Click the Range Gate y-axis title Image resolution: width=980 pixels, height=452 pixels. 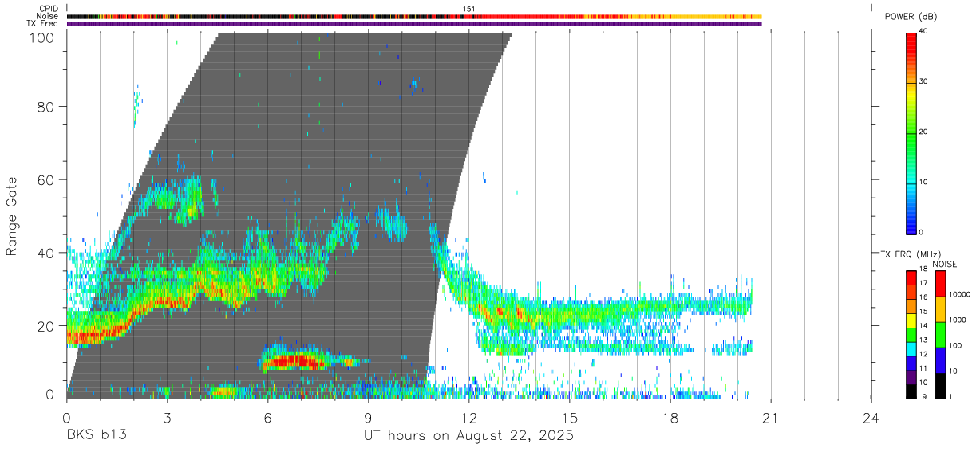[12, 216]
